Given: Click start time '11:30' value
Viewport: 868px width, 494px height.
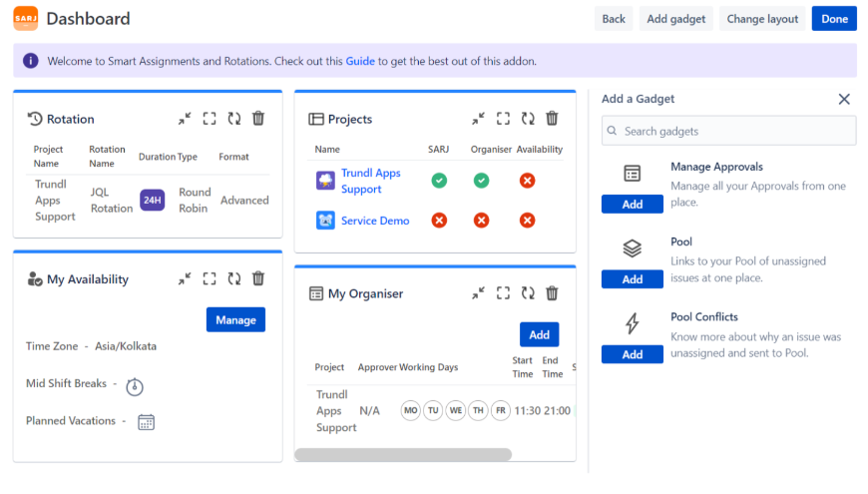Looking at the screenshot, I should tap(527, 410).
